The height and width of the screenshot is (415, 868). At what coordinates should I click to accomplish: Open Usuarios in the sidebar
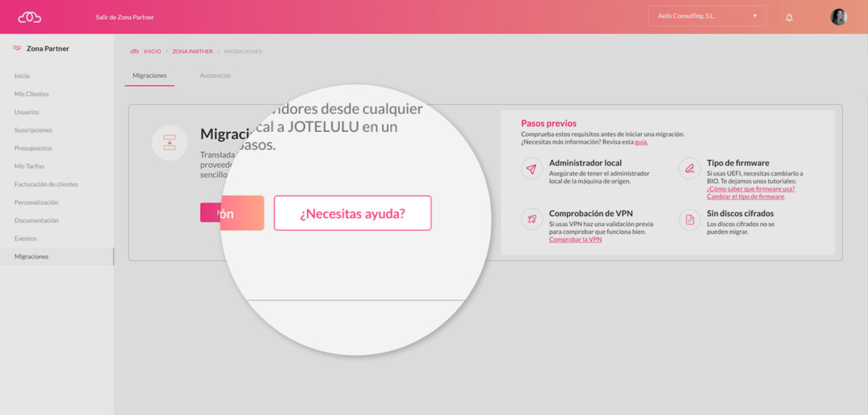(x=27, y=112)
